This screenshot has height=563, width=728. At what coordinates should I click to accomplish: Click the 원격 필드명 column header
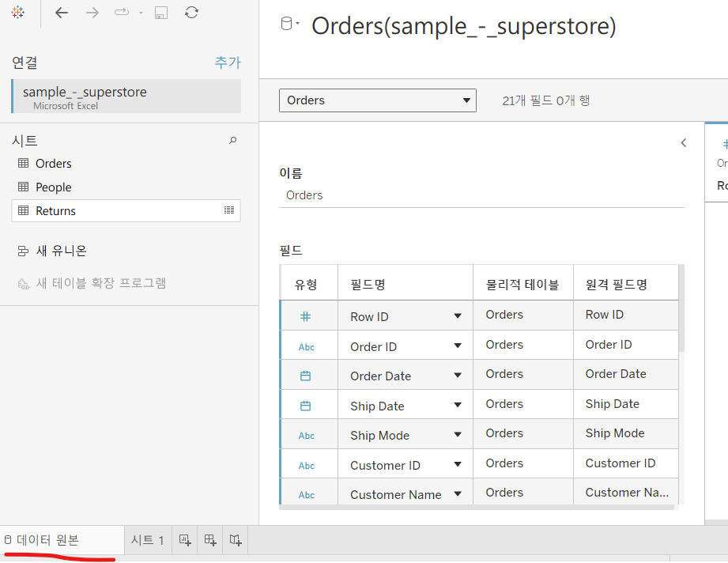point(626,283)
